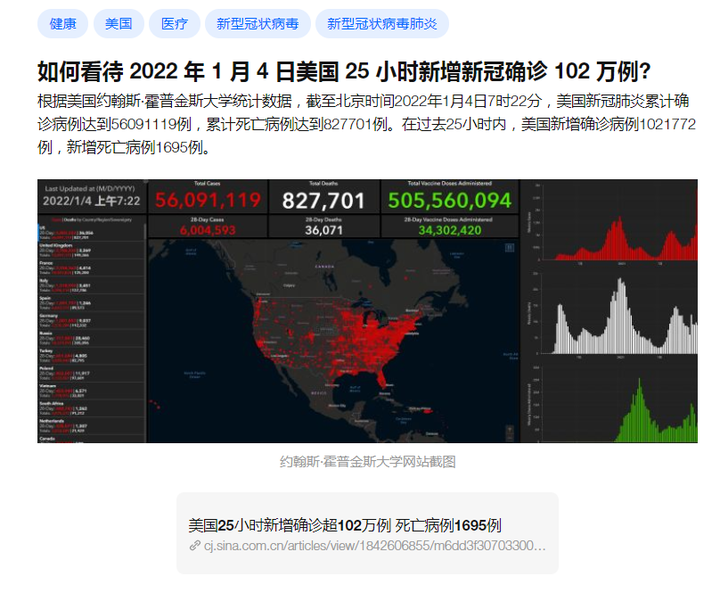The height and width of the screenshot is (593, 720).
Task: Open the 新型冠状病毒 topic tag
Action: point(258,23)
